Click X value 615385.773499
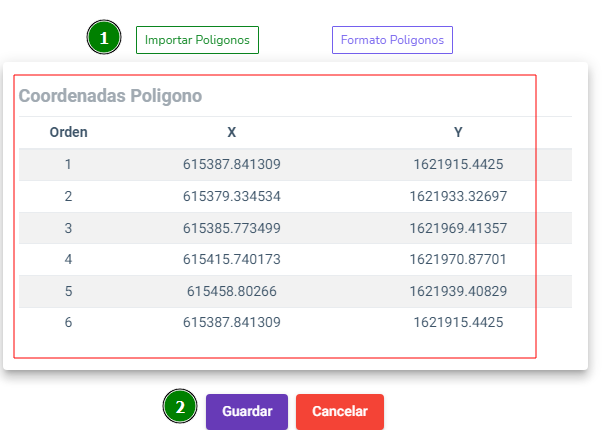Screen dimensions: 610x441 click(232, 228)
